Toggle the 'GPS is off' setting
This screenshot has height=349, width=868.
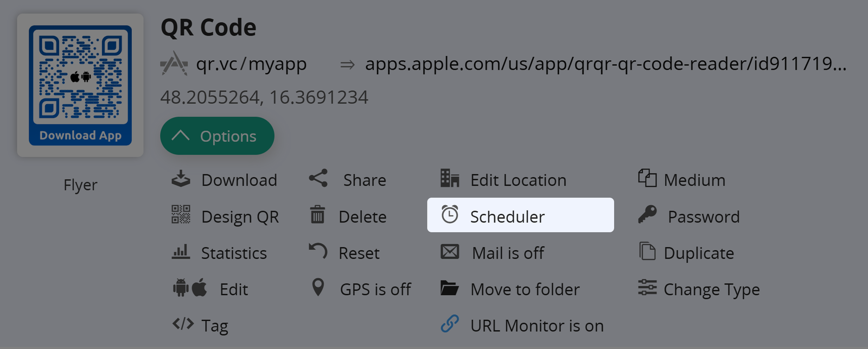click(375, 289)
